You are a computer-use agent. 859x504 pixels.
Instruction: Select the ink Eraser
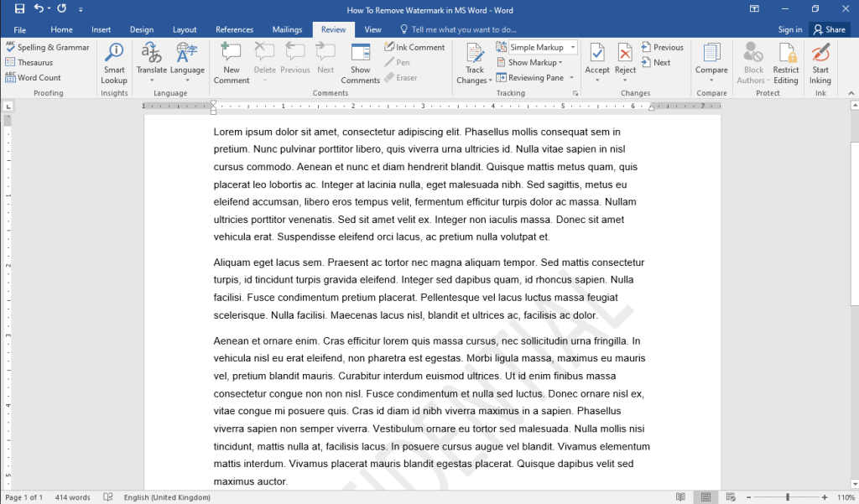(x=401, y=78)
